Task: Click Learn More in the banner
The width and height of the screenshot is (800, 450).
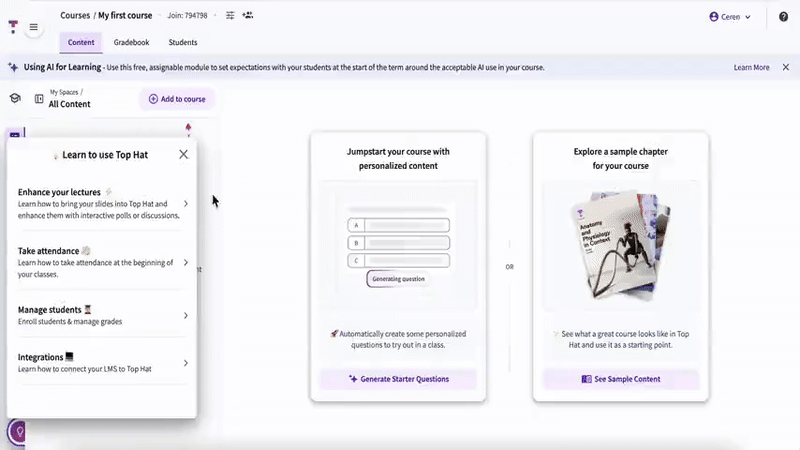Action: click(751, 67)
